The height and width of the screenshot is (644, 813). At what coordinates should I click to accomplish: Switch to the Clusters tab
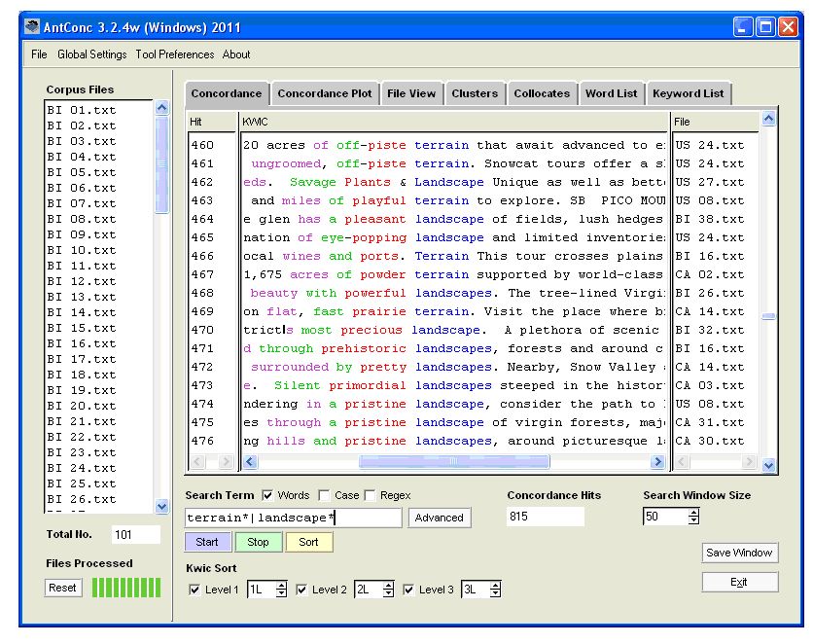[475, 93]
